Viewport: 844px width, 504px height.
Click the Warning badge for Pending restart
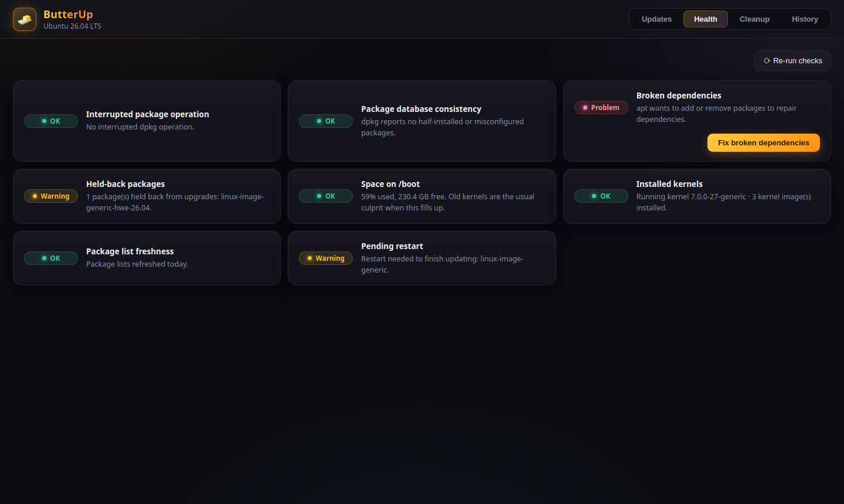tap(326, 258)
